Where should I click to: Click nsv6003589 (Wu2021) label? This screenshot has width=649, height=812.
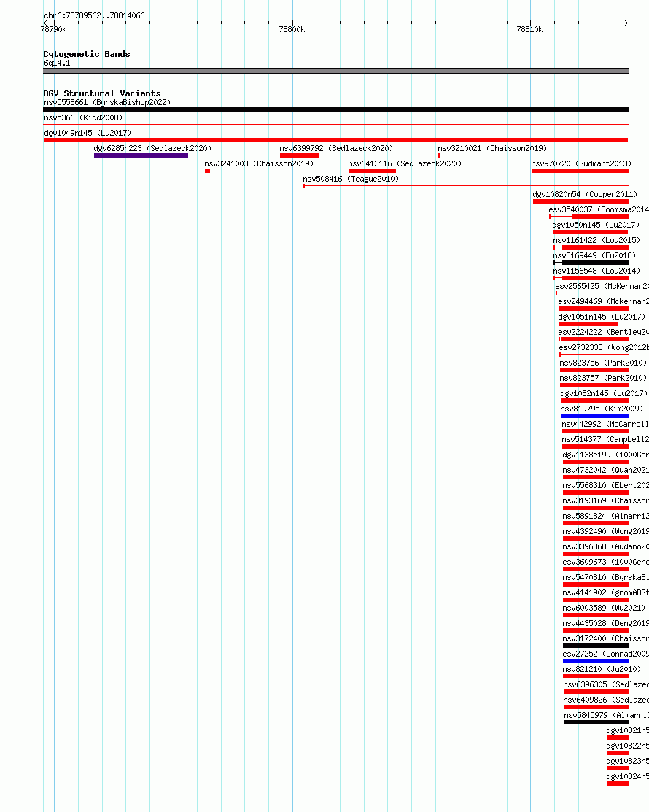click(x=604, y=608)
